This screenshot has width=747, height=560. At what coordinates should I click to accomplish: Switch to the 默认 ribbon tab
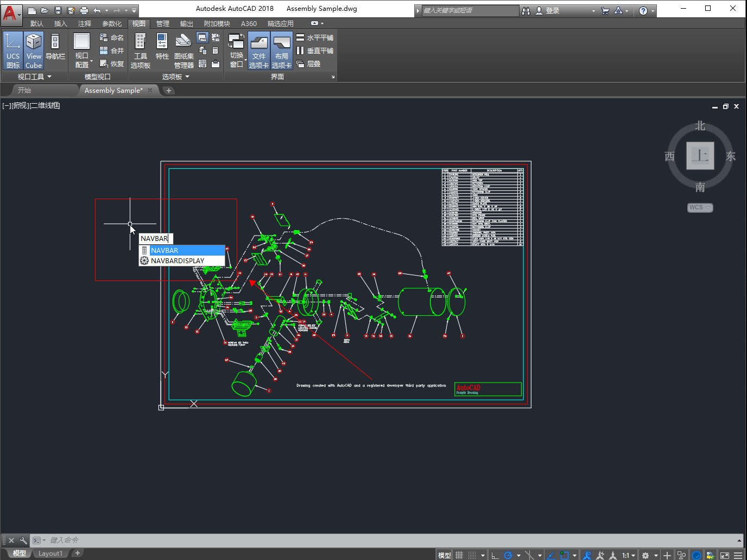click(37, 23)
